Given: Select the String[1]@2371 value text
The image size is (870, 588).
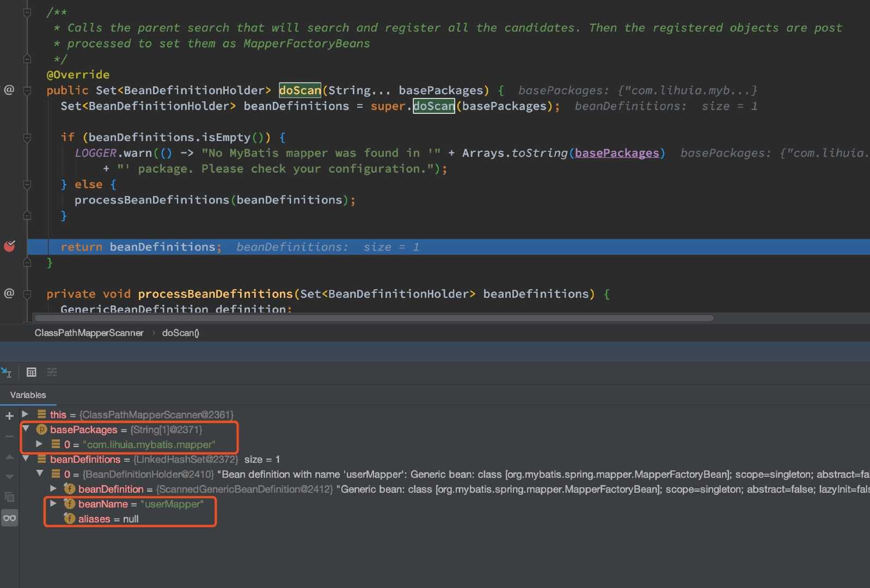Looking at the screenshot, I should (166, 430).
